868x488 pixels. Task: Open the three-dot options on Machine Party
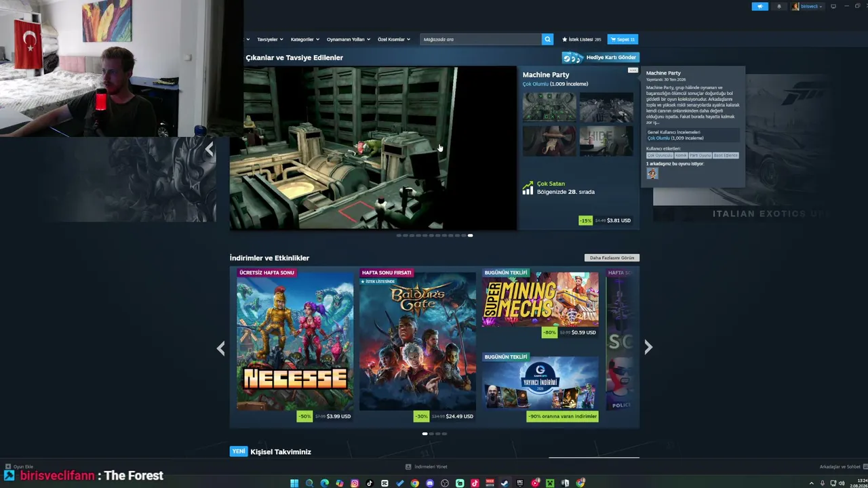[x=633, y=70]
